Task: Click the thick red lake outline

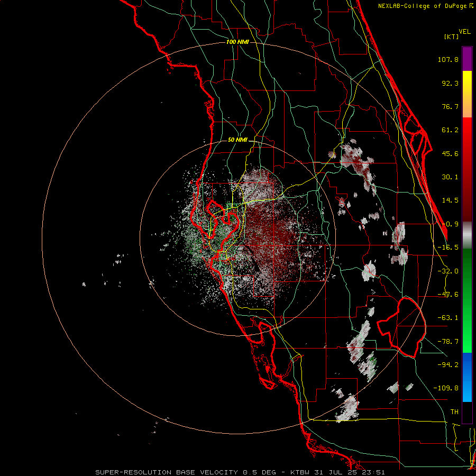Action: pos(401,327)
